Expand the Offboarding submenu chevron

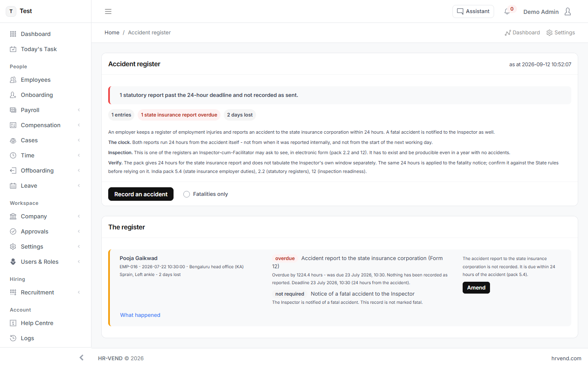pyautogui.click(x=79, y=171)
